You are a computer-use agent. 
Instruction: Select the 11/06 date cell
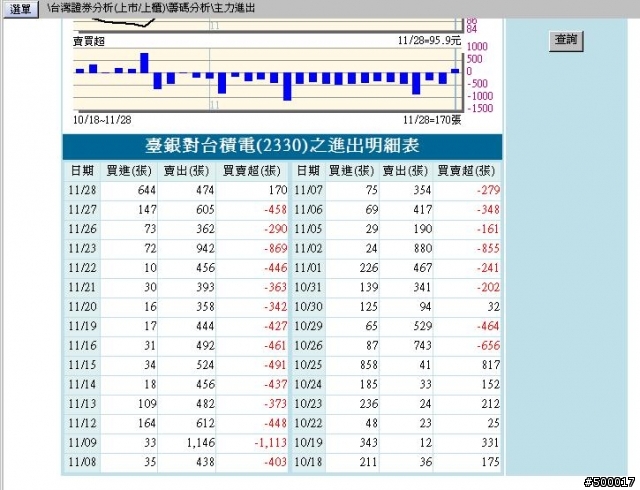point(308,209)
